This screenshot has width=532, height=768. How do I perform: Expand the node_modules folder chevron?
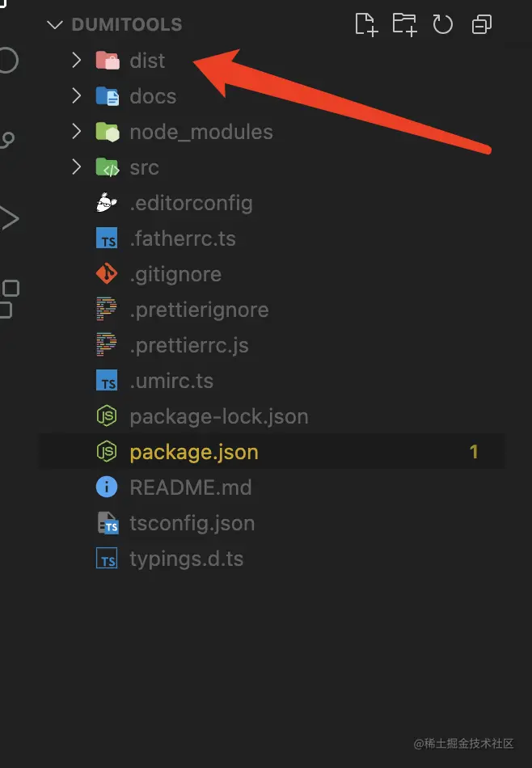(77, 131)
